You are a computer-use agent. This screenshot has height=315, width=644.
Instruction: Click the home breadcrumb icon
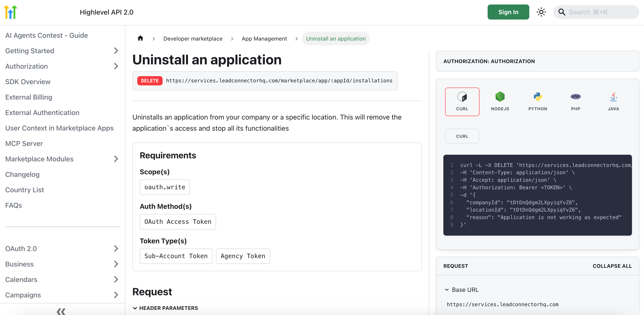140,38
